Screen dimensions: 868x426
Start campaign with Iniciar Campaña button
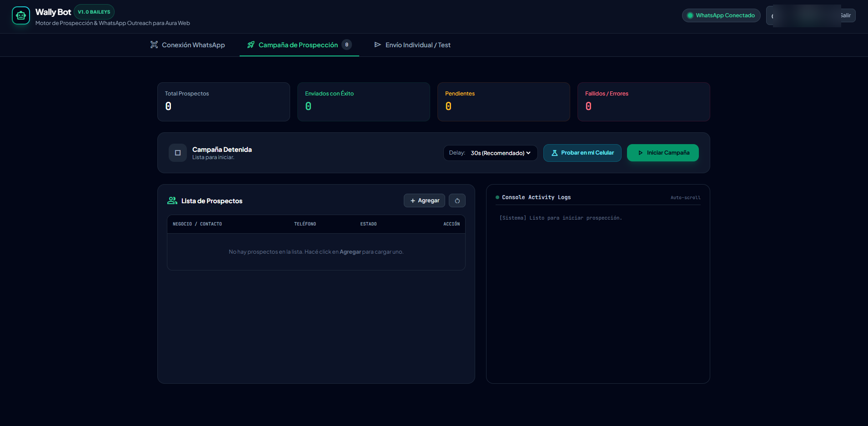point(663,153)
